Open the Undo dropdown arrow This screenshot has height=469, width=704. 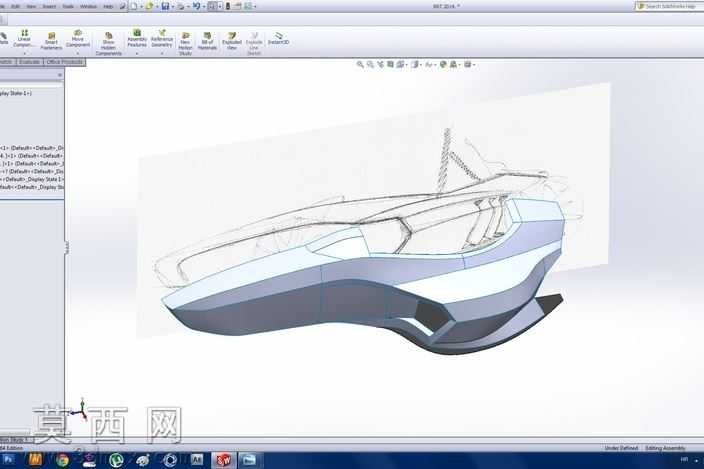[203, 7]
